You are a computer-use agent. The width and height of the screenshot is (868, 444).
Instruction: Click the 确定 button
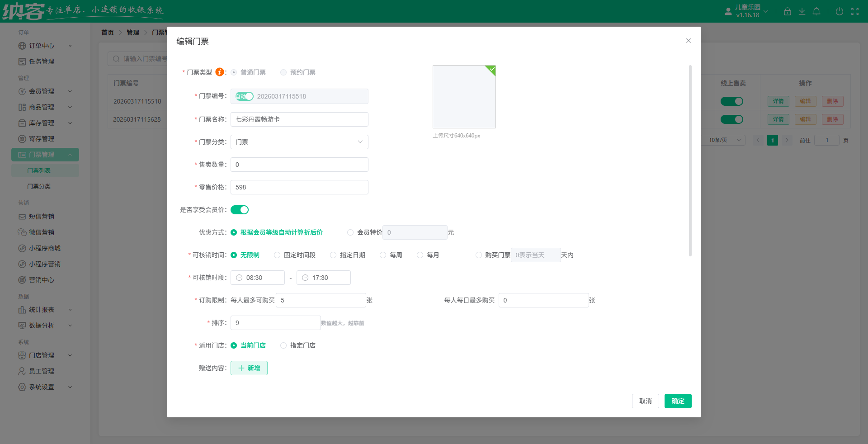[677, 401]
